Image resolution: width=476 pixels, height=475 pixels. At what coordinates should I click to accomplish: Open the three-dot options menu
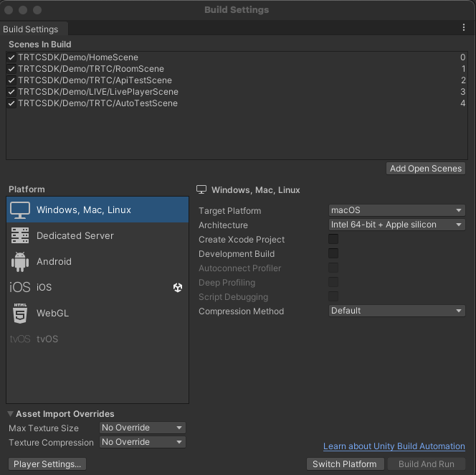tap(464, 28)
